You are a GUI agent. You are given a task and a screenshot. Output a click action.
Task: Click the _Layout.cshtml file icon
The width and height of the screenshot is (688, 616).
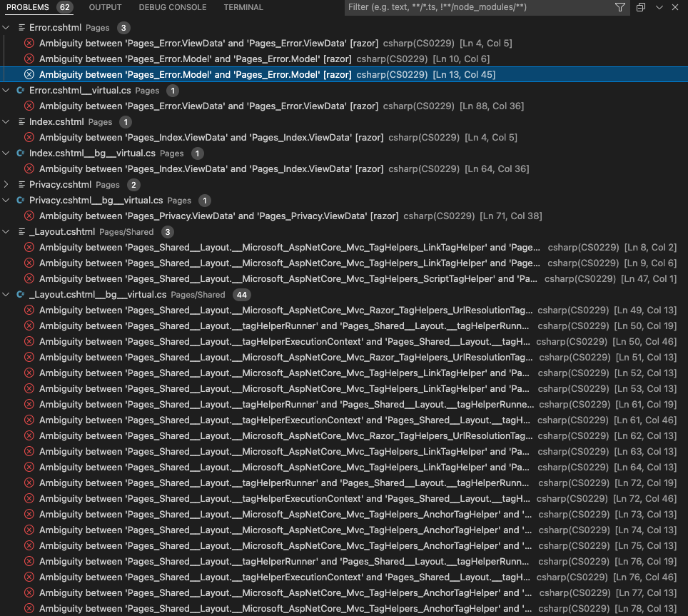pyautogui.click(x=21, y=232)
